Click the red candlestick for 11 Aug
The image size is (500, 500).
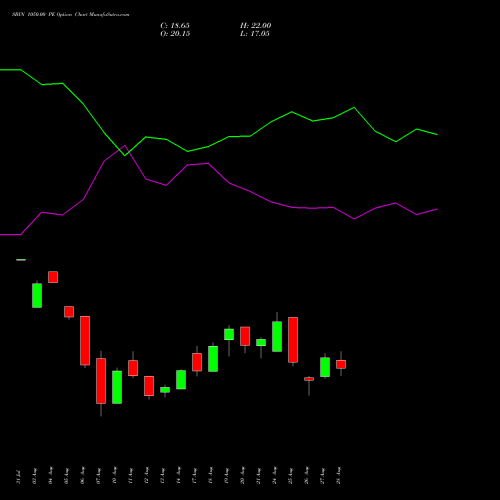click(x=133, y=368)
